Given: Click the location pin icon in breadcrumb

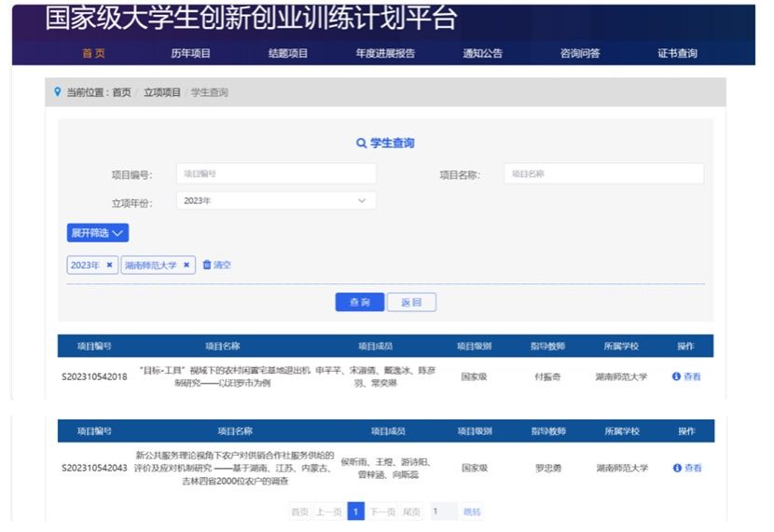Looking at the screenshot, I should tap(58, 92).
